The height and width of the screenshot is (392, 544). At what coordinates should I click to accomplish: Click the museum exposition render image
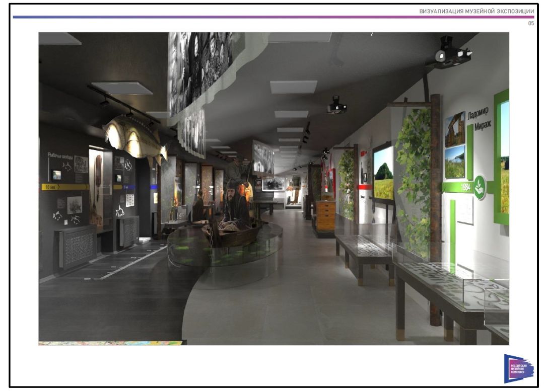274,189
